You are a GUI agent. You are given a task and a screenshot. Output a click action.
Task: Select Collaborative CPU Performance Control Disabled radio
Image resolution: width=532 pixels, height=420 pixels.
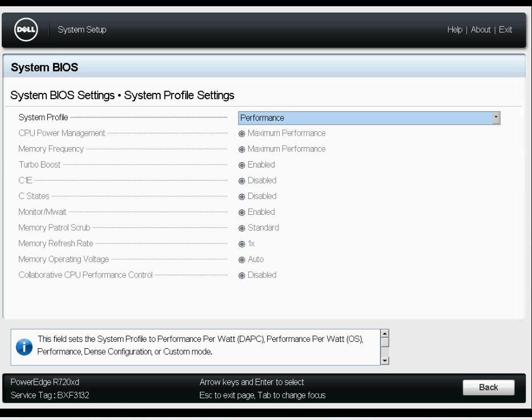point(242,275)
